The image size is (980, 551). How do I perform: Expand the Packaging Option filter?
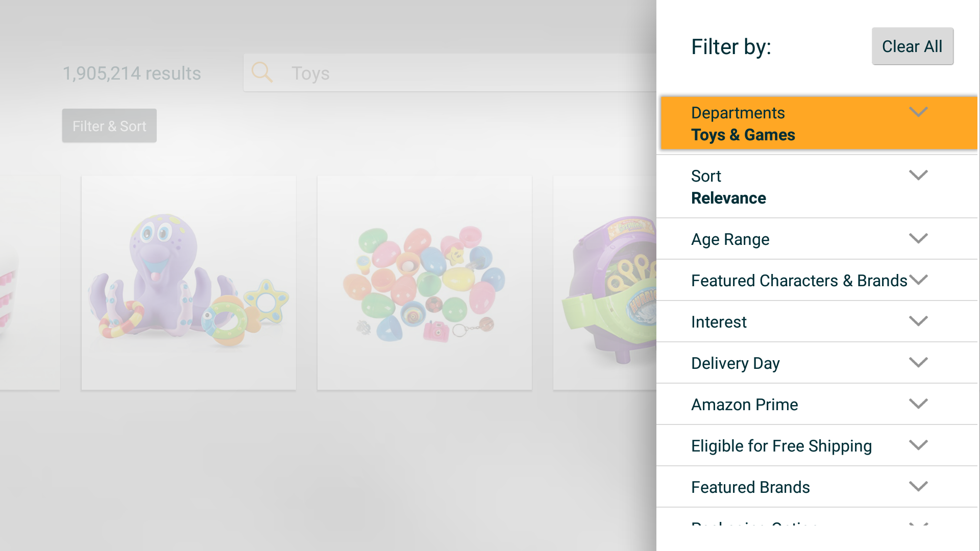(x=918, y=525)
